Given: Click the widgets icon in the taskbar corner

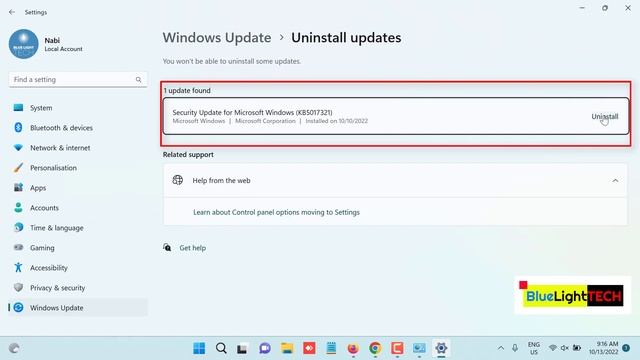Looking at the screenshot, I should pyautogui.click(x=14, y=348).
